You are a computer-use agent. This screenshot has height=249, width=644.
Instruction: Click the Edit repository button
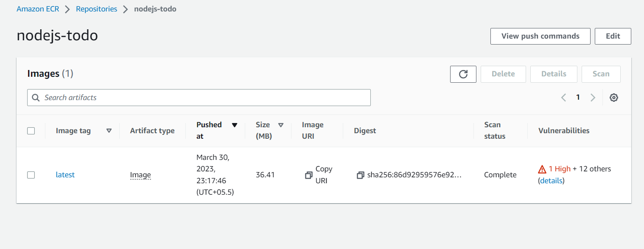(613, 36)
